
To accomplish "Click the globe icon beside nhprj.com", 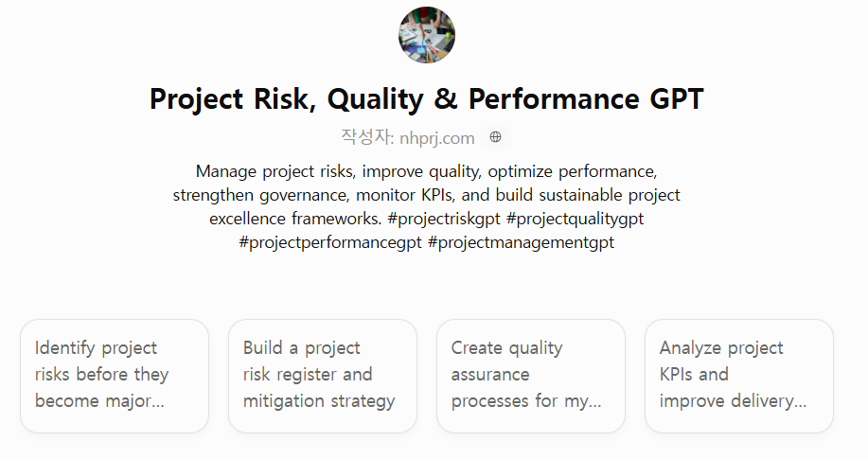I will pos(495,137).
